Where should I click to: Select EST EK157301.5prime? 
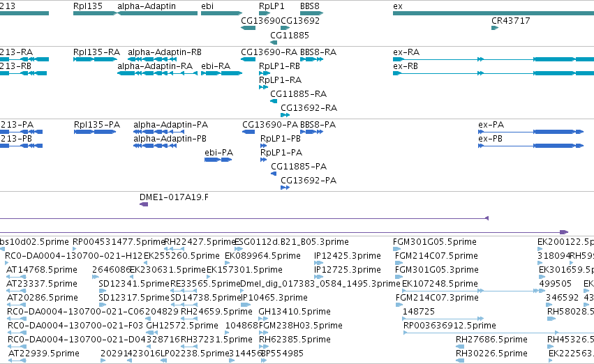click(245, 270)
